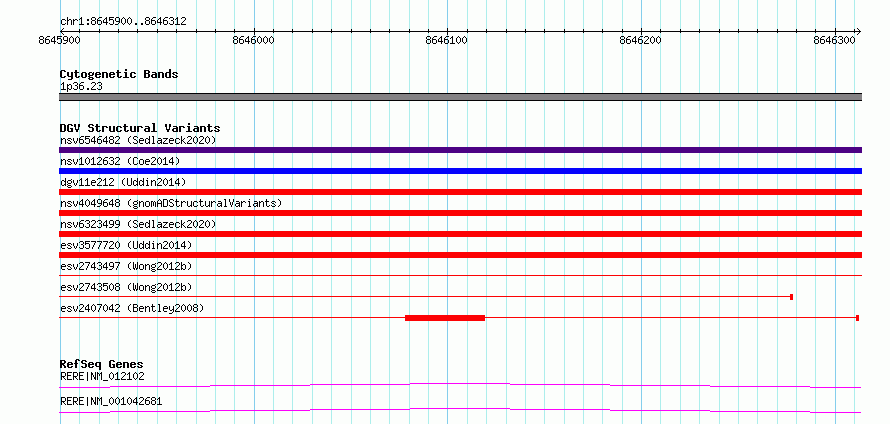The image size is (890, 424).
Task: Click ruler position label 8646100
Action: [447, 41]
